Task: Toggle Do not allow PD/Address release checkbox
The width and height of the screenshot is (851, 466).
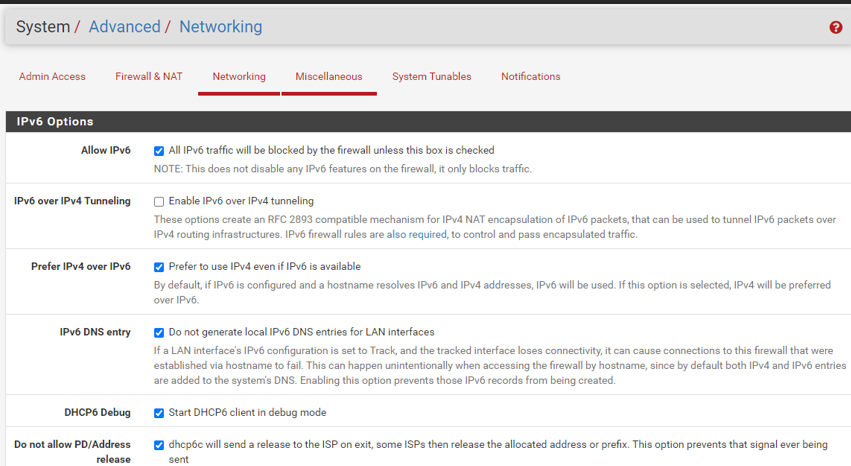Action: click(158, 445)
